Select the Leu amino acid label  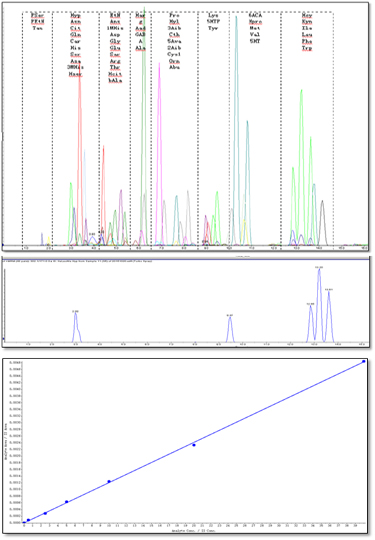[x=307, y=35]
